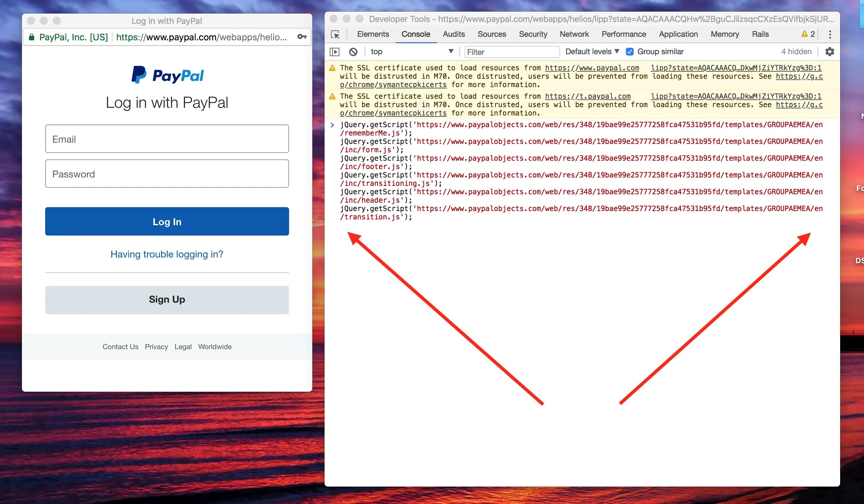This screenshot has height=504, width=864.
Task: Open the Security tab
Action: click(x=533, y=34)
